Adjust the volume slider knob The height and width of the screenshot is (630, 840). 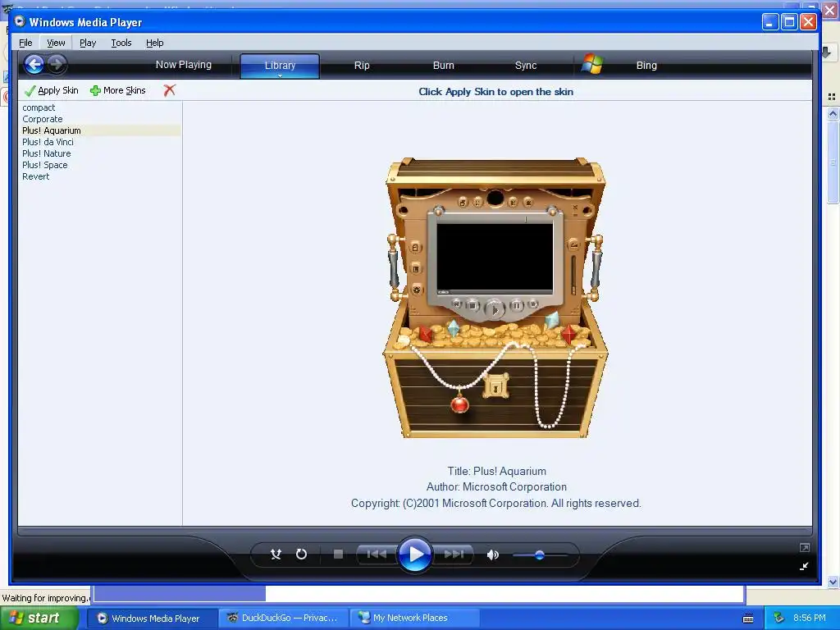540,555
